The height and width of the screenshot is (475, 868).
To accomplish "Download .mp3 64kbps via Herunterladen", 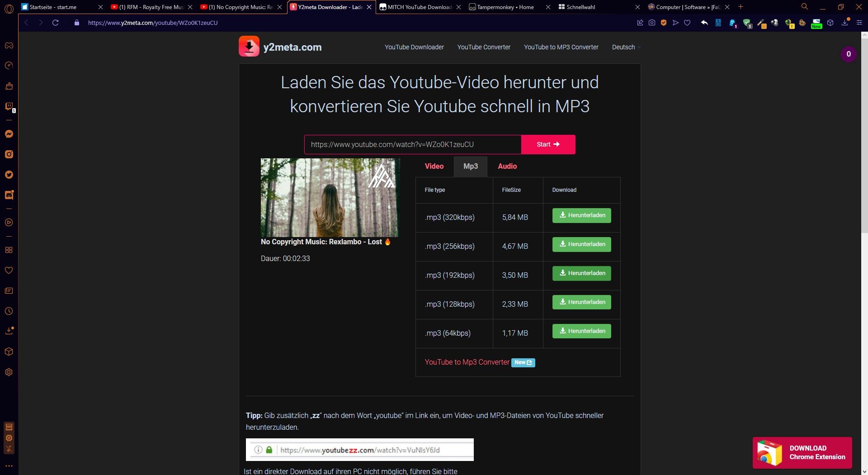I will (582, 331).
